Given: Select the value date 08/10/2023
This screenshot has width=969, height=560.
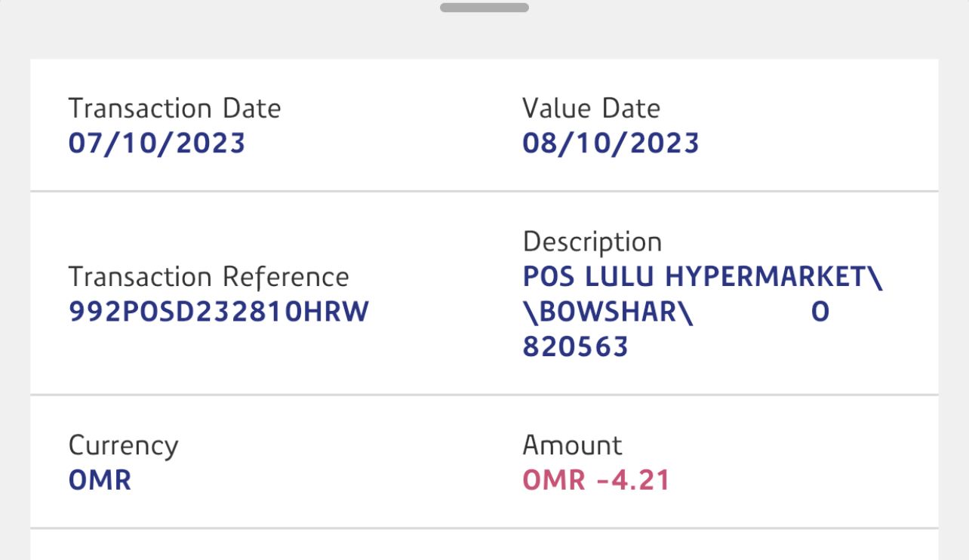Looking at the screenshot, I should pos(611,143).
